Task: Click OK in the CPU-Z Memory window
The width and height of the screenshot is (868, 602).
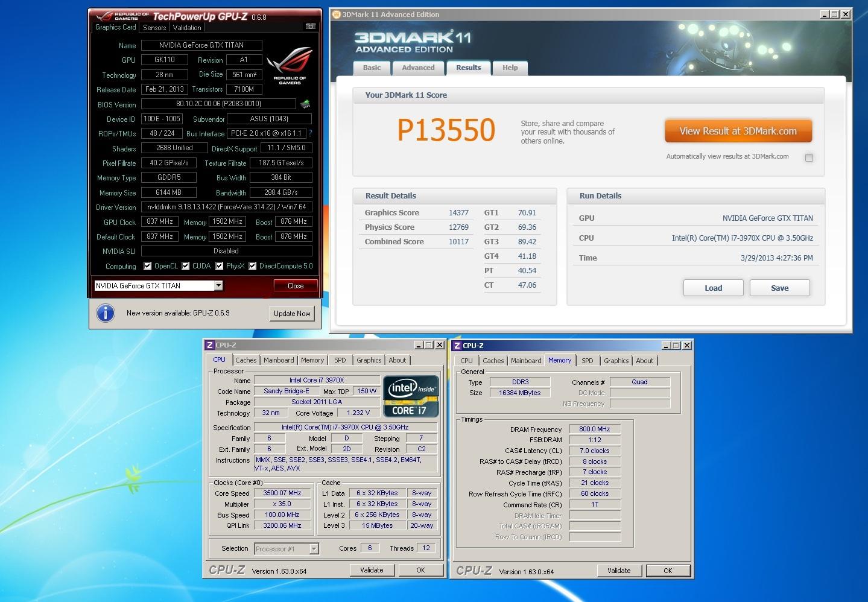Action: pos(668,571)
